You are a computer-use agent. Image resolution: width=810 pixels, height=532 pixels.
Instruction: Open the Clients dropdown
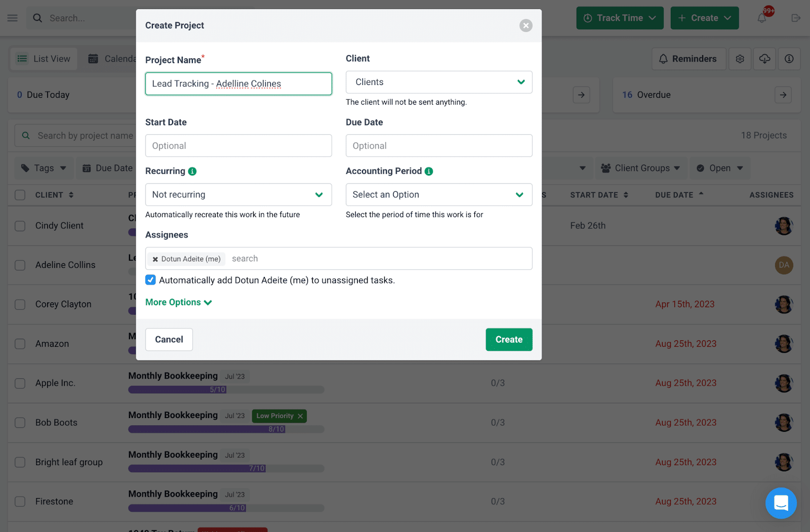pyautogui.click(x=439, y=82)
